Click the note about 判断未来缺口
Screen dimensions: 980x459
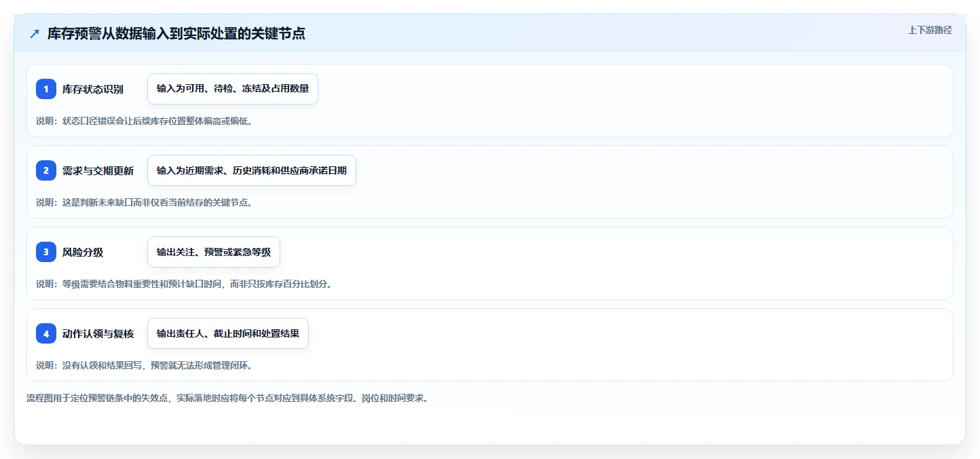pyautogui.click(x=144, y=202)
